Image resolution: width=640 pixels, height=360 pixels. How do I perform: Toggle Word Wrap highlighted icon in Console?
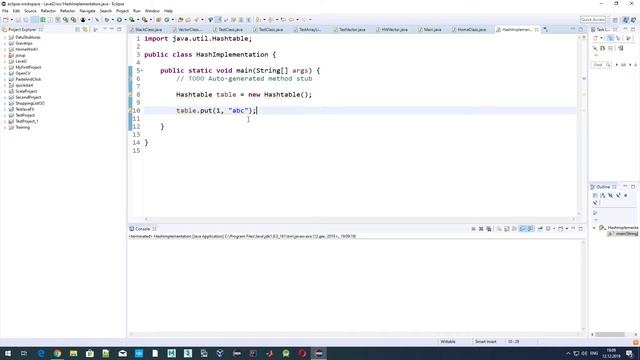[530, 229]
